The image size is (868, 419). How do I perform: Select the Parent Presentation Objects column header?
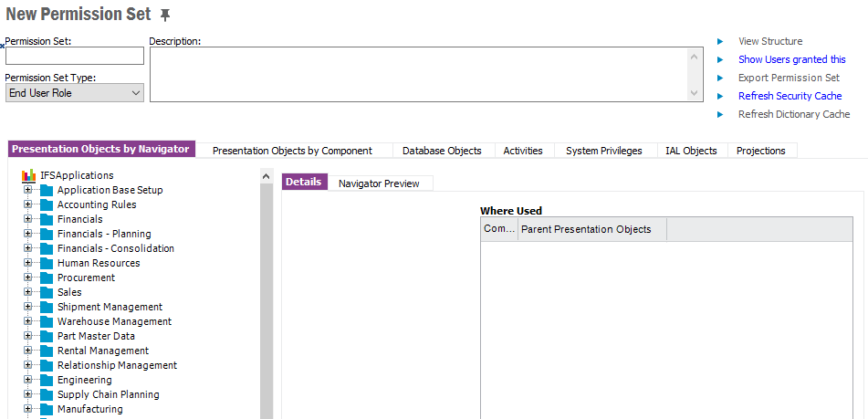591,229
